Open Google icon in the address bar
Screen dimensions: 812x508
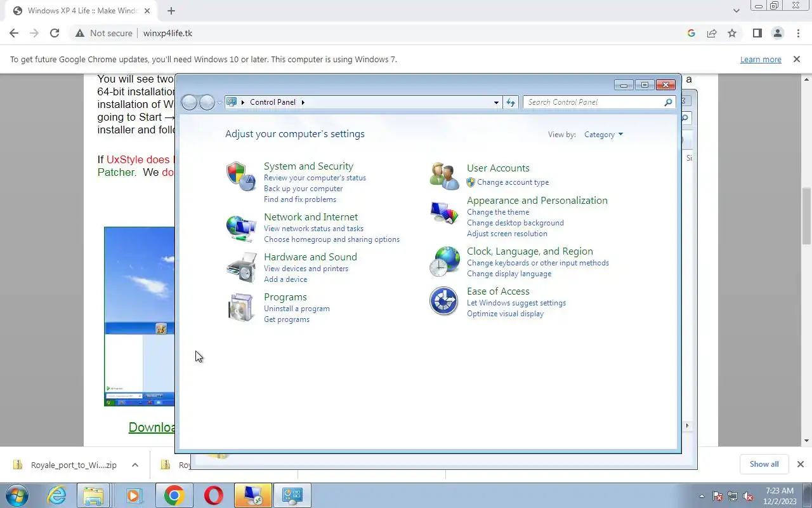click(691, 33)
